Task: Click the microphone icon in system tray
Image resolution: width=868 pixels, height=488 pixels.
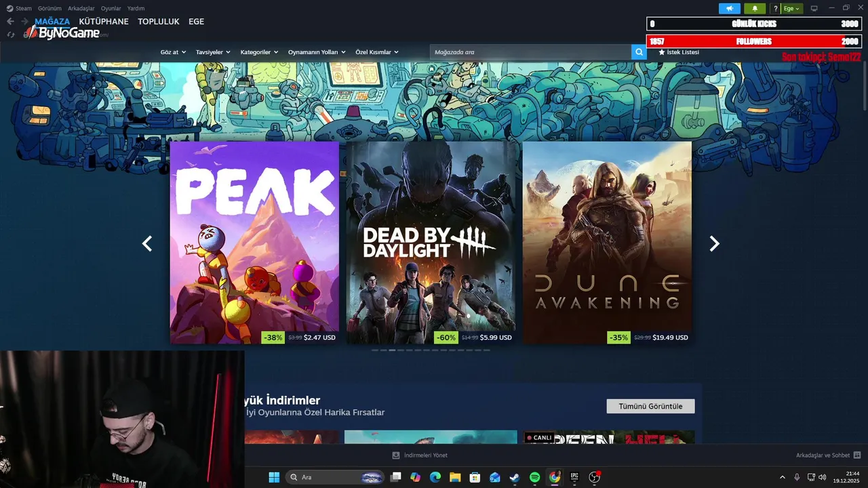Action: [x=797, y=477]
